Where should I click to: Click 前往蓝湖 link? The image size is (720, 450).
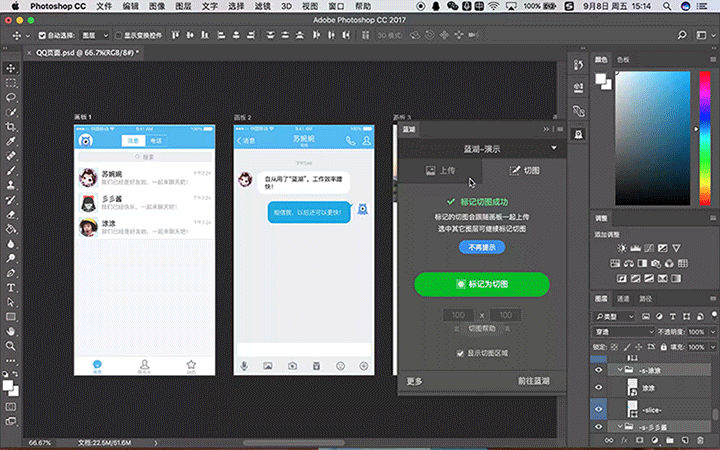534,381
